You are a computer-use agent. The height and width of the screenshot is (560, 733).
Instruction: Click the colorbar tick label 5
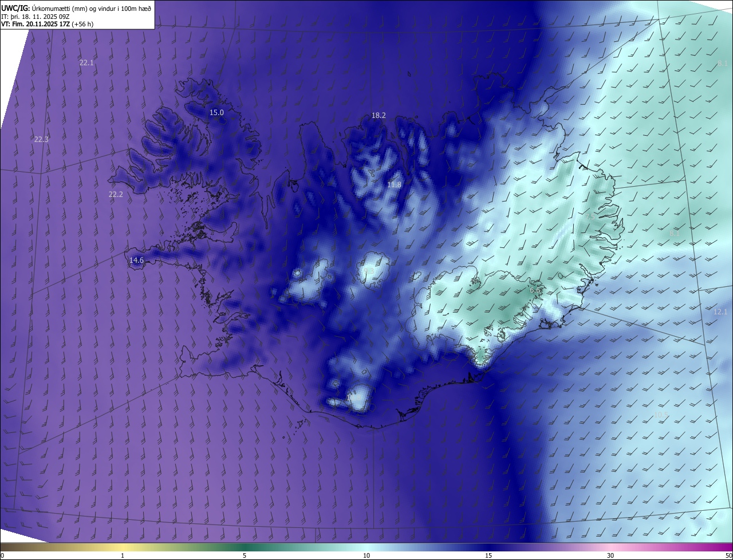245,555
